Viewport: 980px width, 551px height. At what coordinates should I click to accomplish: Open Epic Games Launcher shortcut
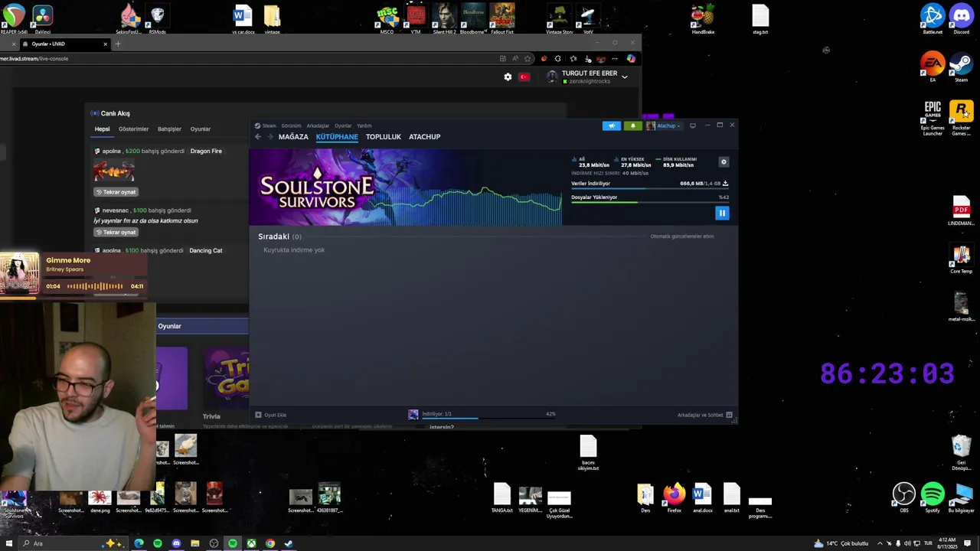933,117
